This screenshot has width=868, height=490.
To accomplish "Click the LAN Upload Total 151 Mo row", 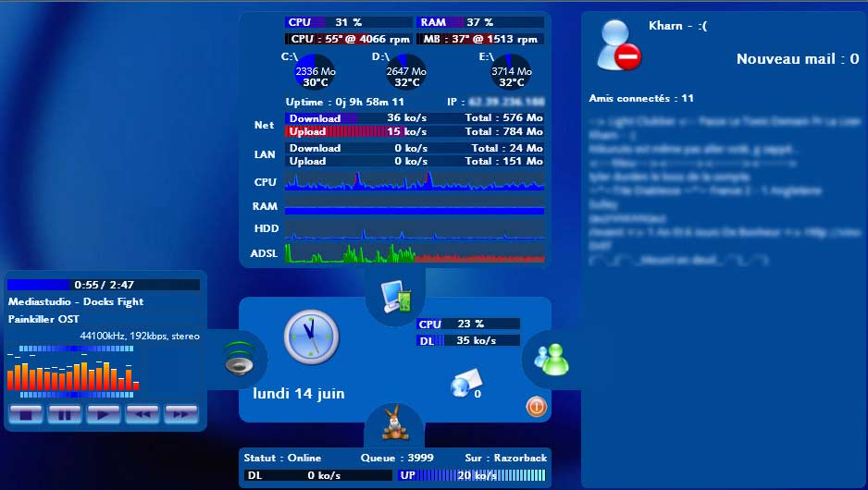I will pos(415,161).
